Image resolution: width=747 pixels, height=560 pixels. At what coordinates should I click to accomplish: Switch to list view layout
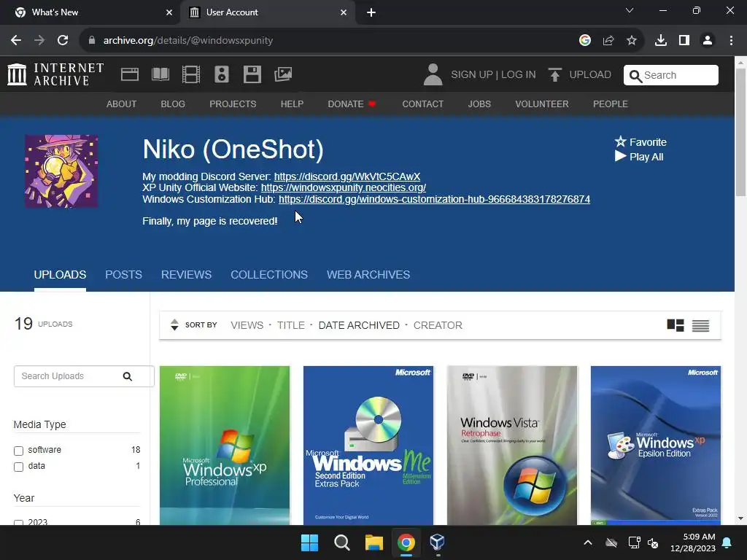click(700, 326)
